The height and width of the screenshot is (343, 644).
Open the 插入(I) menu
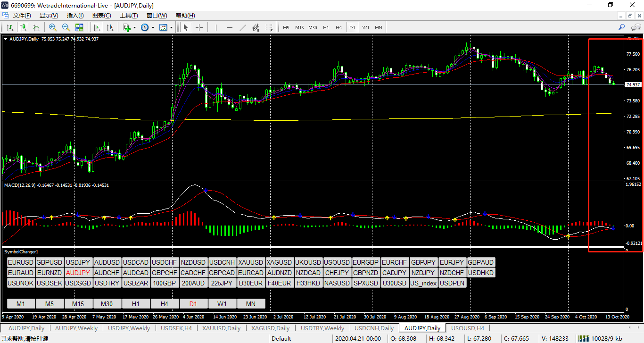pos(75,16)
